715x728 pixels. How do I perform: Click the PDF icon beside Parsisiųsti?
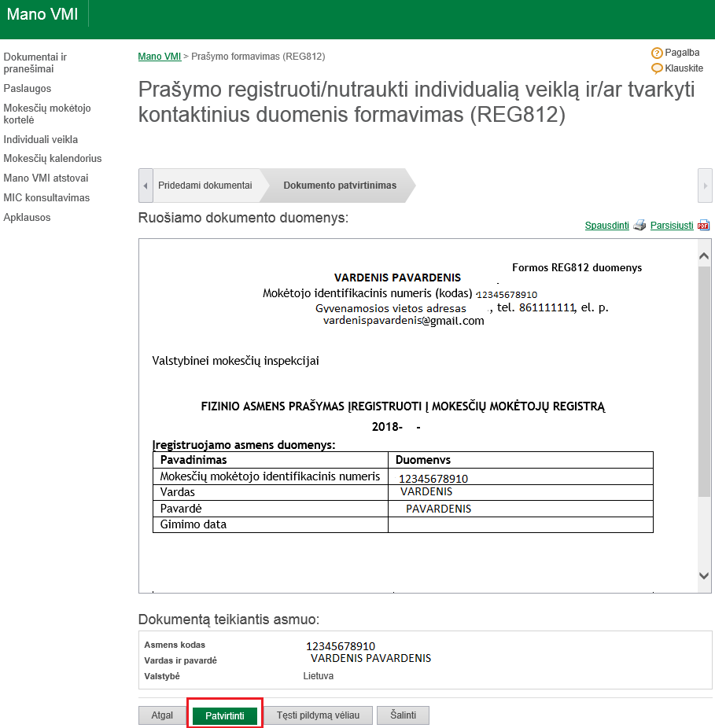coord(703,225)
